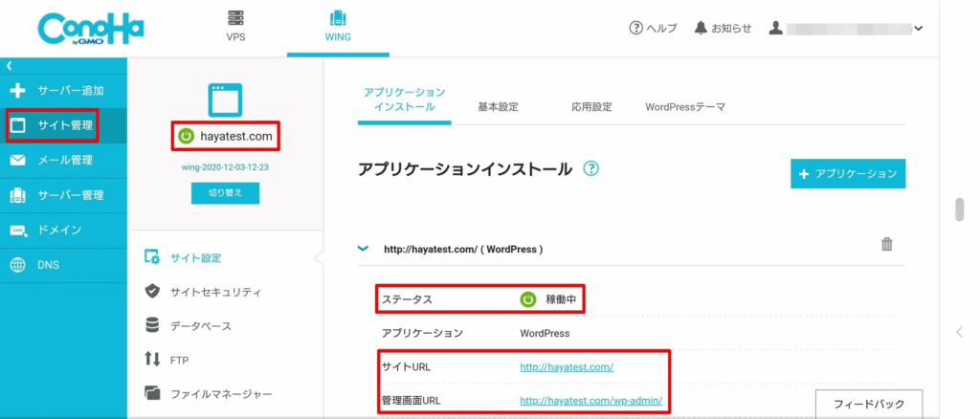
Task: Open the user account dropdown
Action: (918, 29)
